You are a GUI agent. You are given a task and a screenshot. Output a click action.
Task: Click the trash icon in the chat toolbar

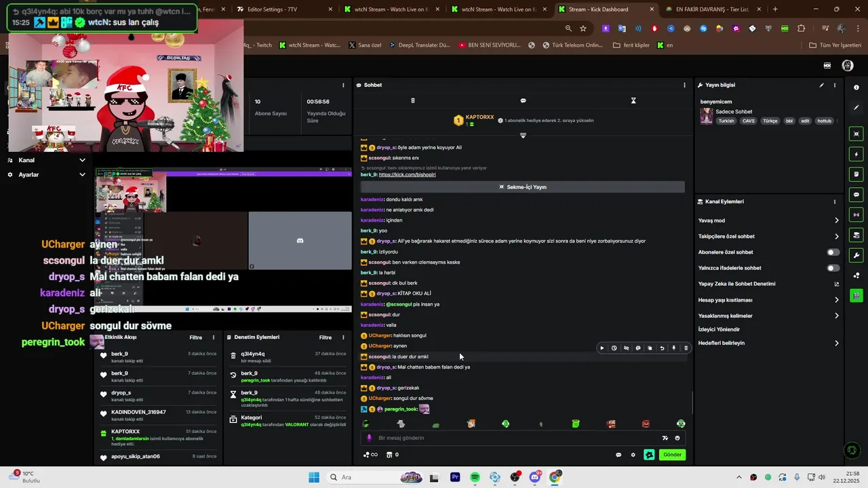point(413,100)
